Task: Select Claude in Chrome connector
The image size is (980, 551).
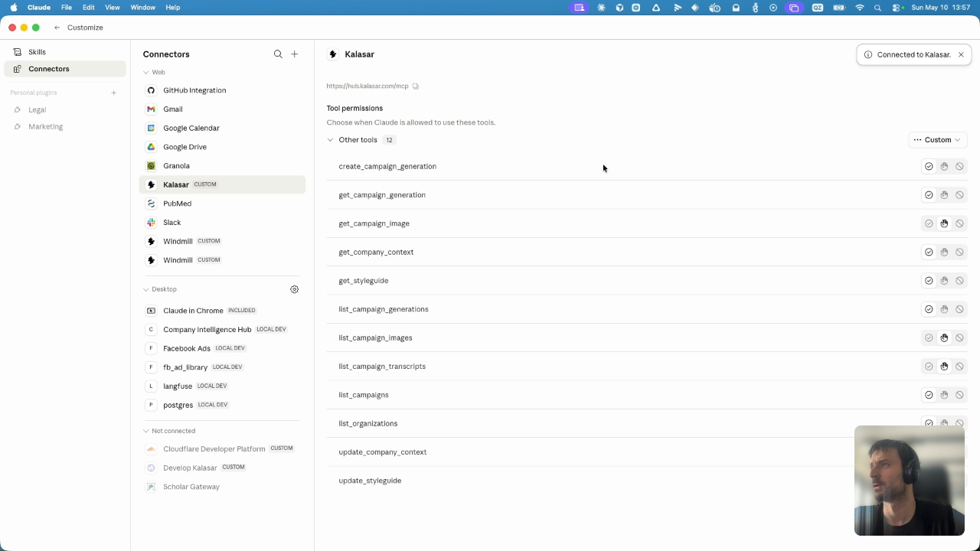Action: (222, 311)
